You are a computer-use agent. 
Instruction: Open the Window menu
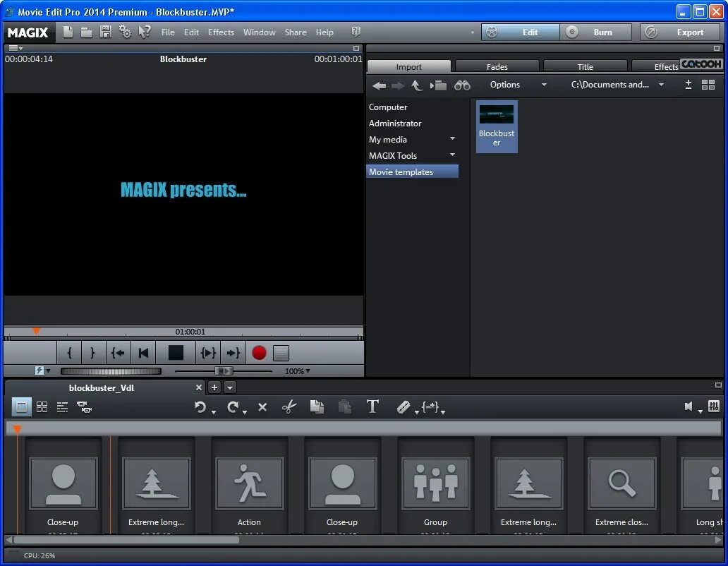click(x=260, y=32)
